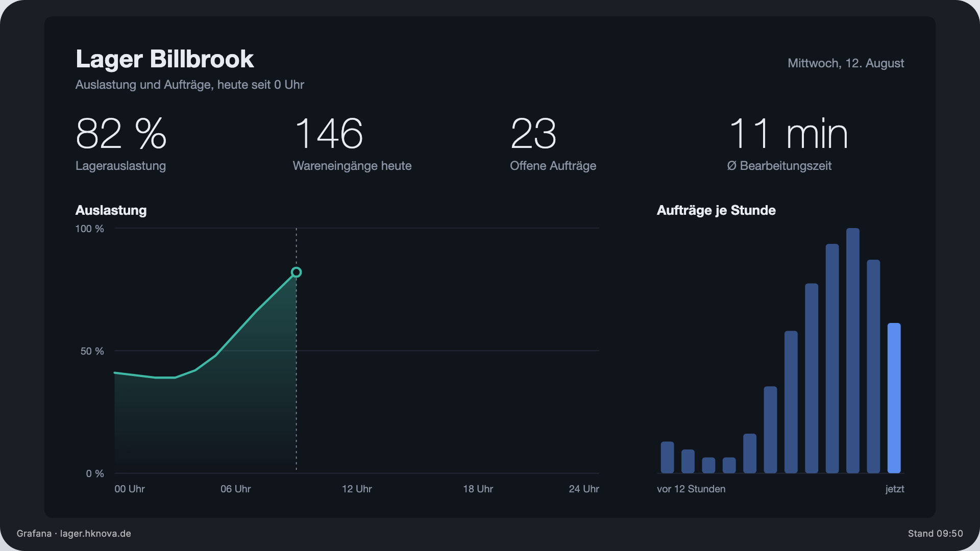
Task: Click the highlighted light-blue 'jetzt' bar
Action: 894,398
